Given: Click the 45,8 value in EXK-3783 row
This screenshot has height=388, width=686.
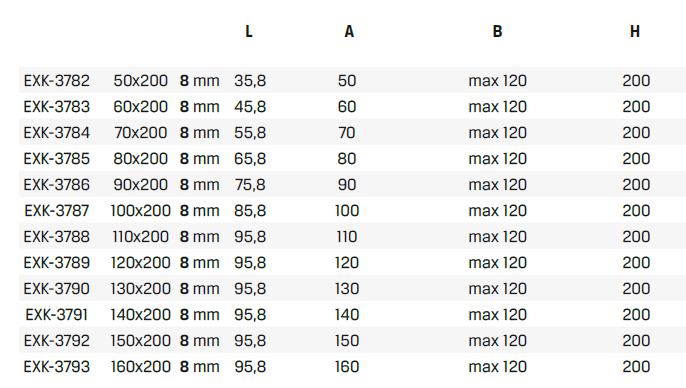Looking at the screenshot, I should 250,107.
